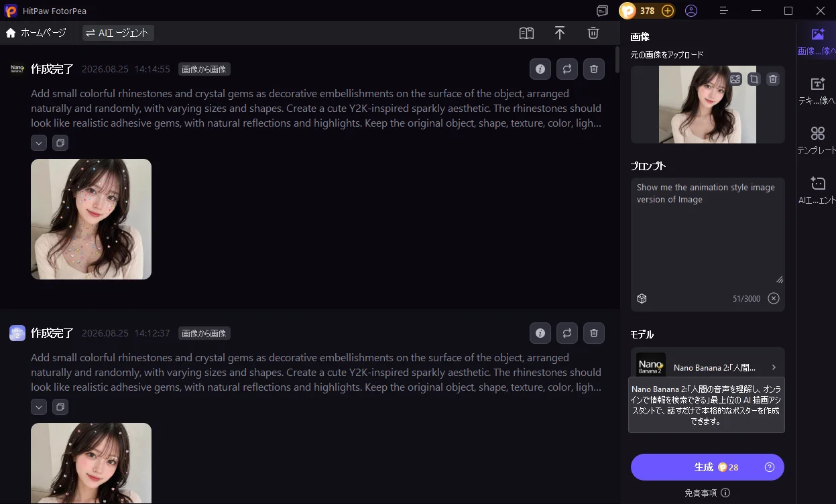This screenshot has height=504, width=836.
Task: Click the 元の画像をアップロード label
Action: tap(667, 55)
